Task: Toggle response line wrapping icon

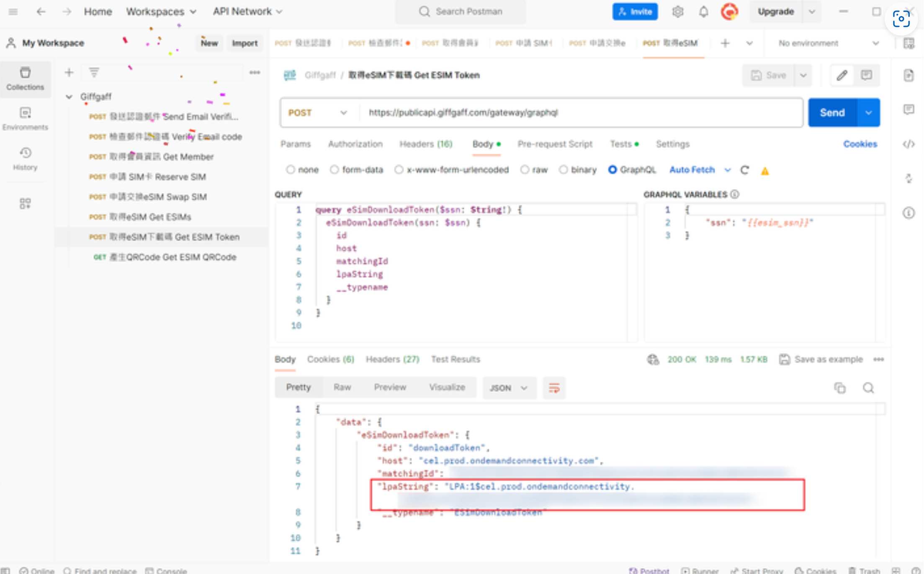Action: pos(554,388)
